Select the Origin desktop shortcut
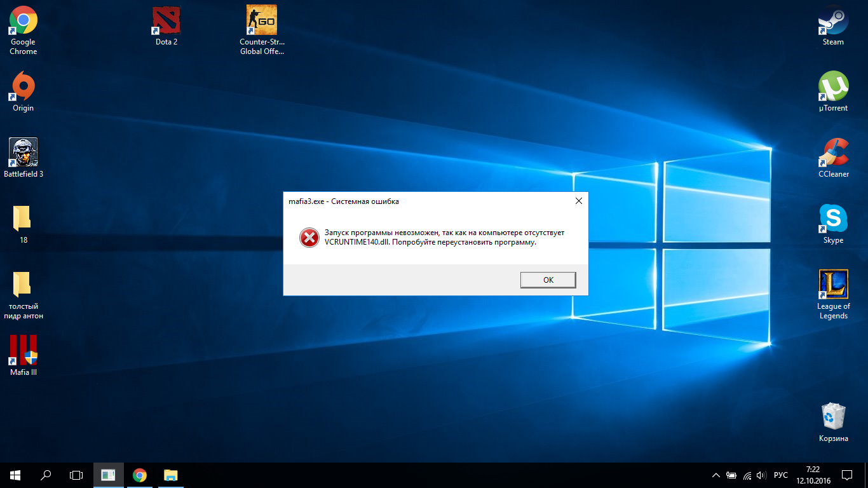 [x=24, y=92]
